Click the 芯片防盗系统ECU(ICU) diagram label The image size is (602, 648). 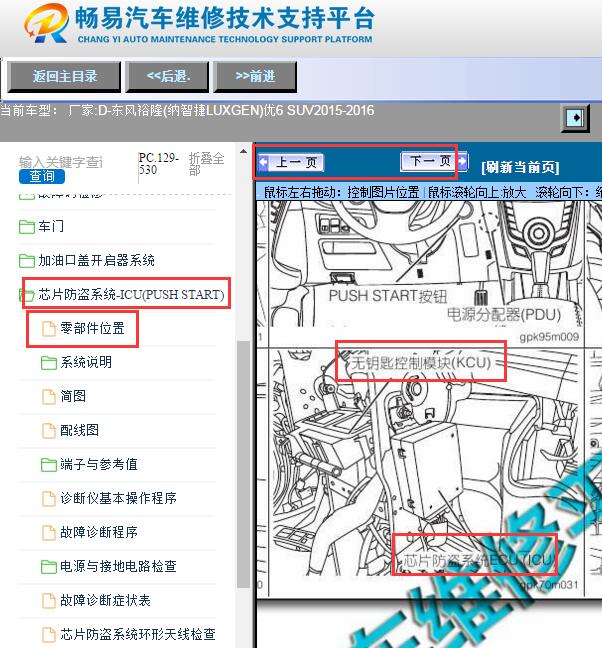478,561
